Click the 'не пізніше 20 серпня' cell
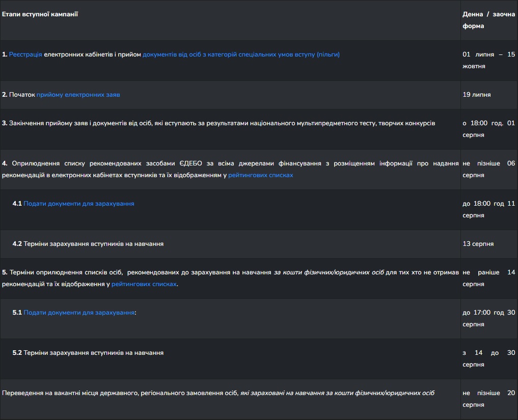 pos(488,399)
